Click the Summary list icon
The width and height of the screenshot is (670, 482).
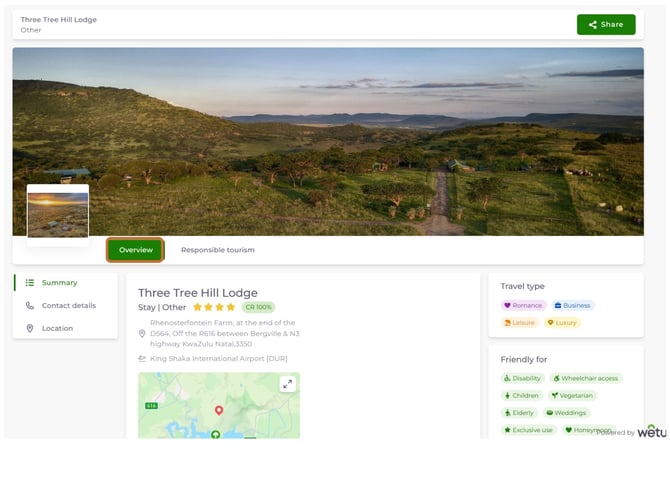[x=29, y=282]
